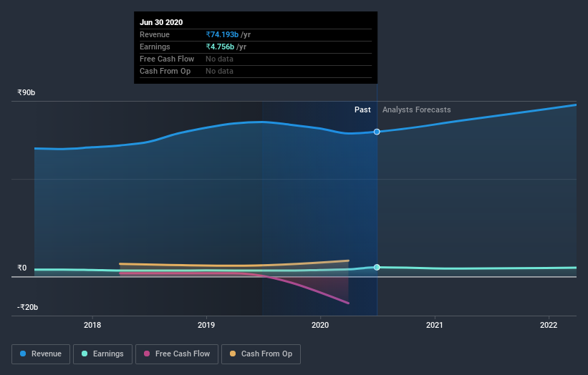
Task: Click the Past section label
Action: click(362, 109)
